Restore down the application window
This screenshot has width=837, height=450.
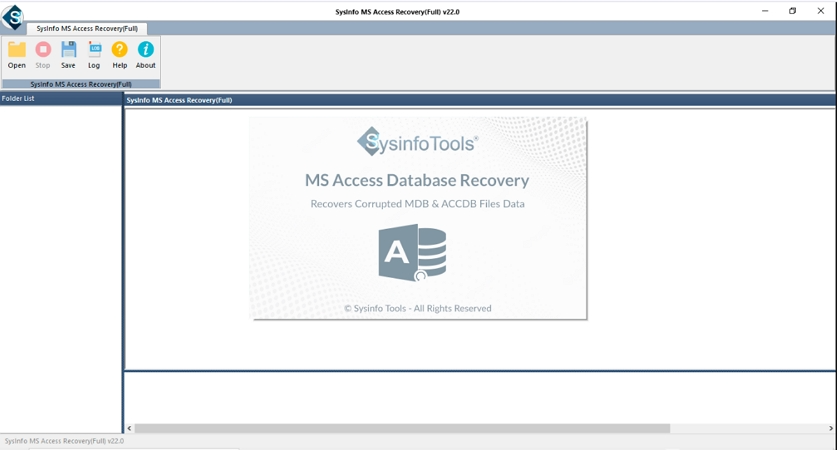pyautogui.click(x=793, y=11)
